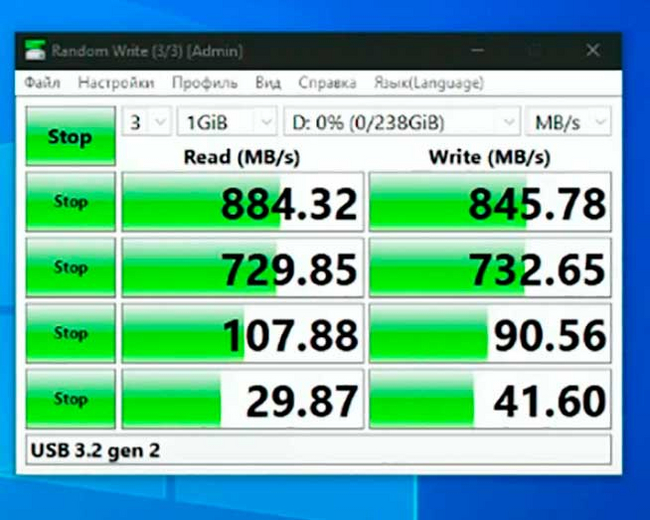Open the Справка menu
This screenshot has height=520, width=650.
coord(327,83)
